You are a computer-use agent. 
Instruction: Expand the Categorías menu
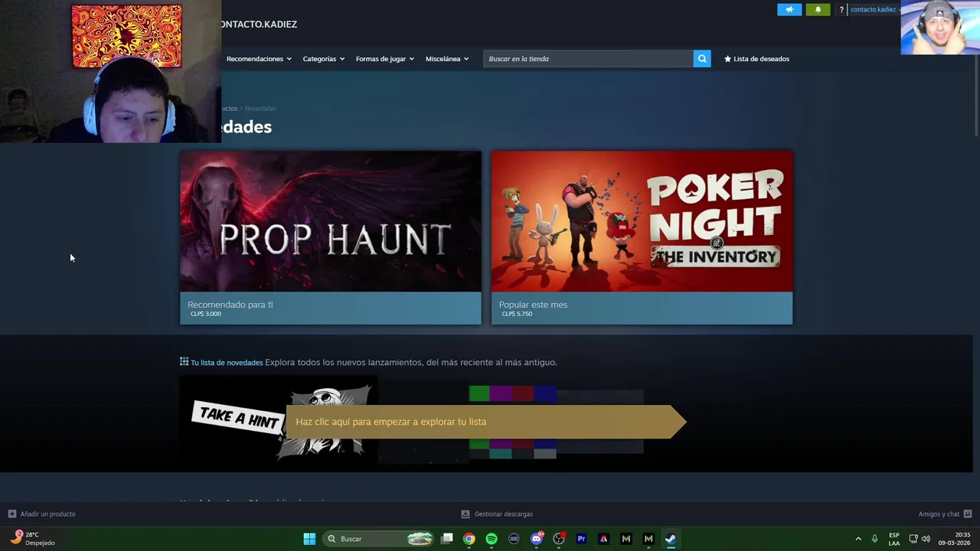coord(323,59)
